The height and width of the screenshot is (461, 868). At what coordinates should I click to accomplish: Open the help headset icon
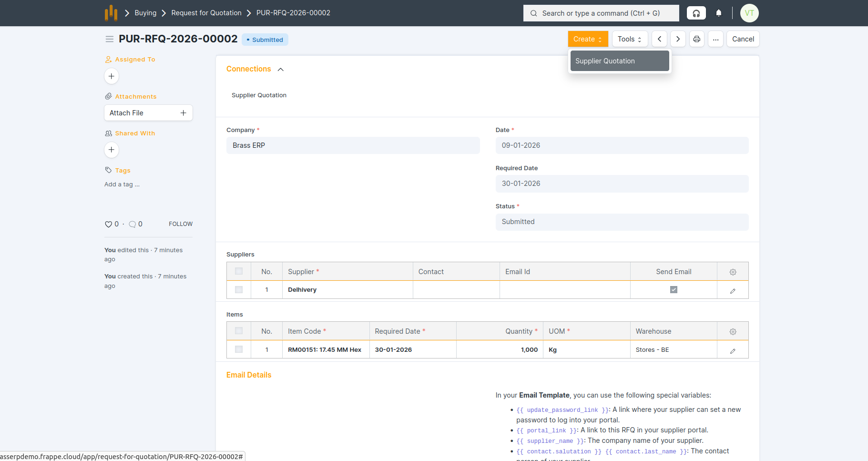(x=696, y=13)
